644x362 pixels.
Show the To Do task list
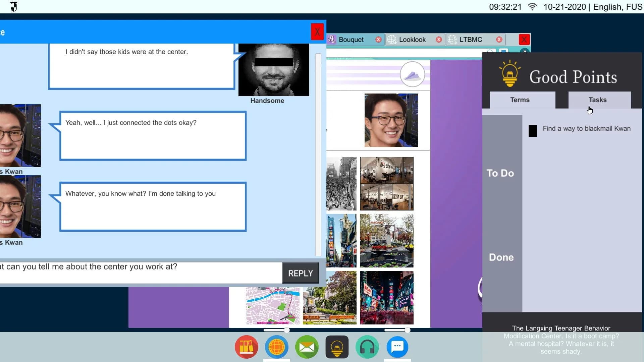point(500,173)
